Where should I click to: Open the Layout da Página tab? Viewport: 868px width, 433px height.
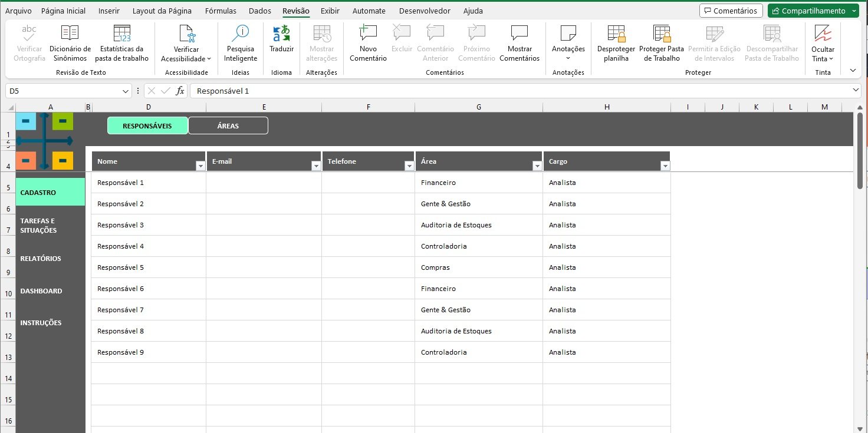[x=162, y=11]
